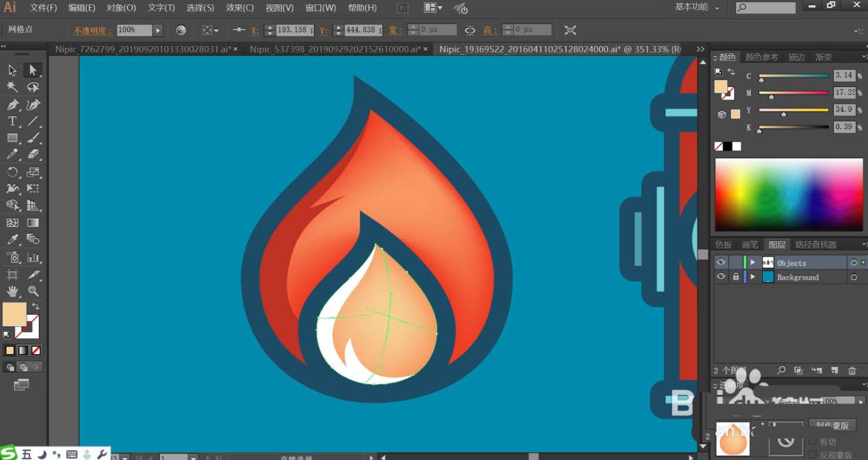Viewport: 868px width, 460px height.
Task: Choose the Eraser tool
Action: coord(33,155)
